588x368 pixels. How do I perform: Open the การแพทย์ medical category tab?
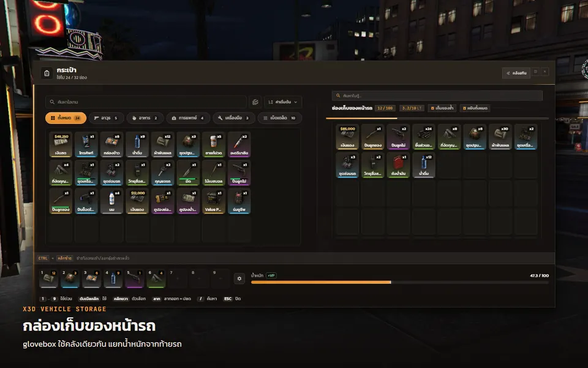(188, 118)
